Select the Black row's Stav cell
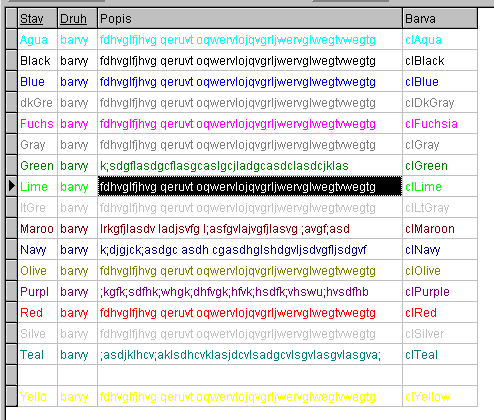The width and height of the screenshot is (494, 420). point(37,61)
